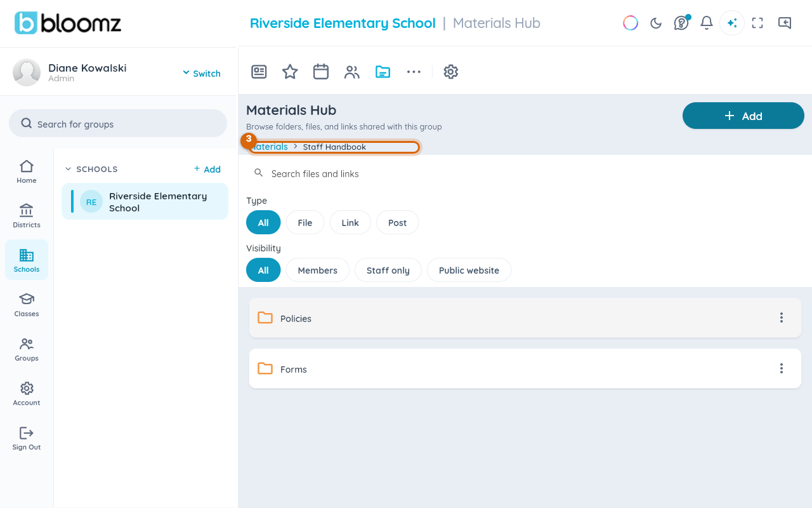Filter by Post type
812x508 pixels.
point(398,222)
